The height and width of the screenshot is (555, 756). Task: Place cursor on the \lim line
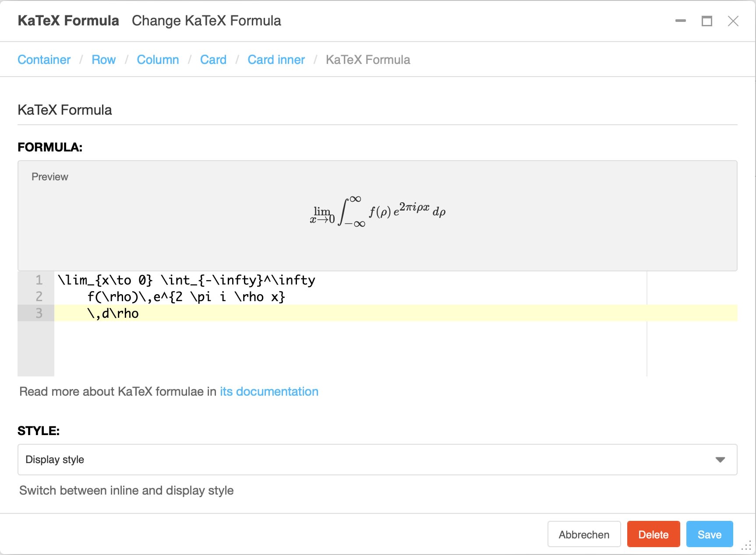(x=186, y=280)
